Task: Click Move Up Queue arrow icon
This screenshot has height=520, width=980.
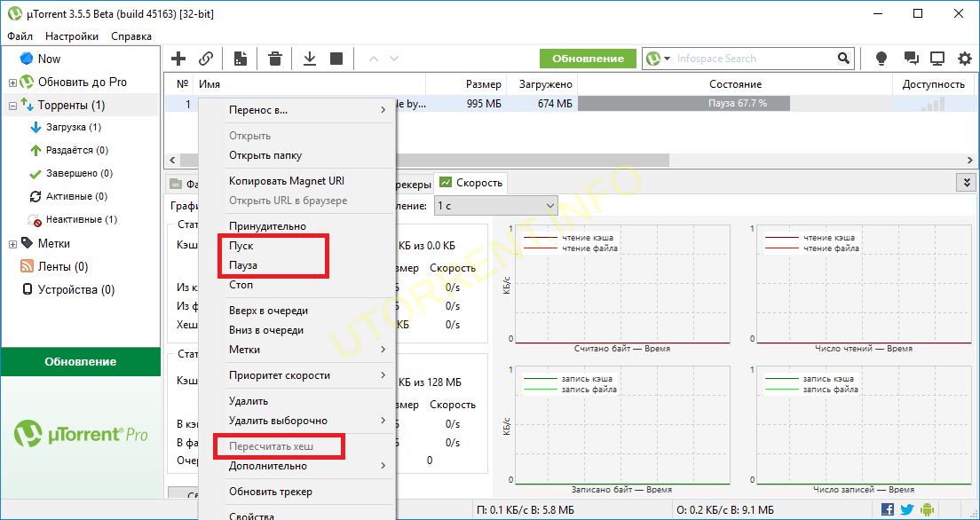Action: tap(374, 59)
